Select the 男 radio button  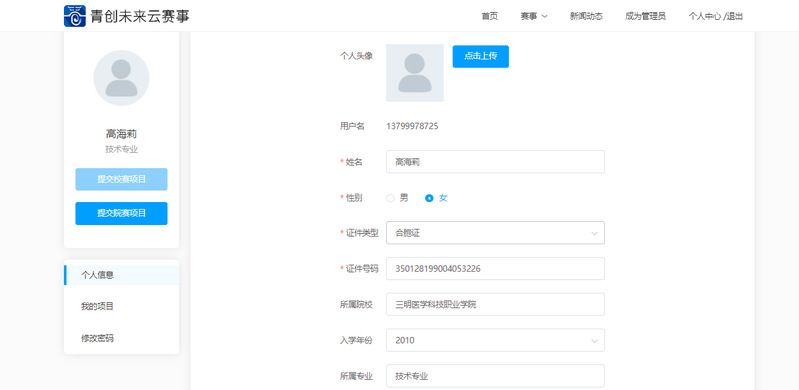[390, 198]
